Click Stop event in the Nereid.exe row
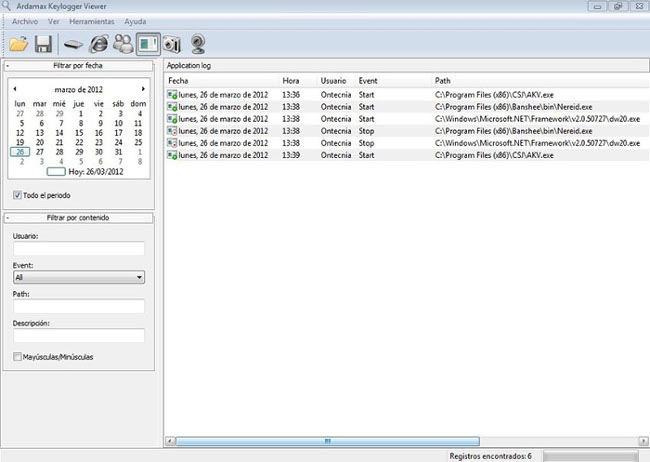650x462 pixels. (x=366, y=131)
